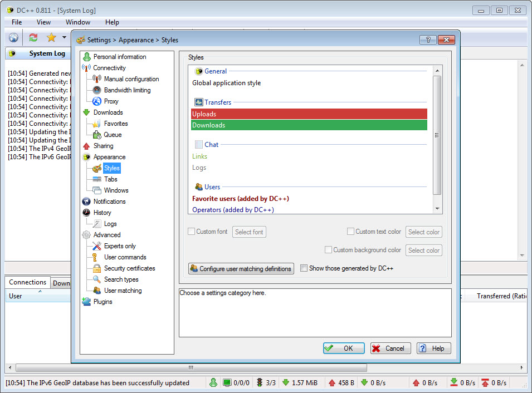The height and width of the screenshot is (393, 532).
Task: Click the Notifications icon in tree
Action: [86, 202]
